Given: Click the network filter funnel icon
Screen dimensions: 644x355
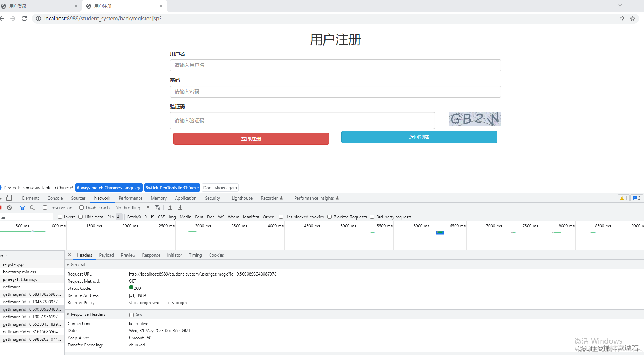Looking at the screenshot, I should (22, 207).
